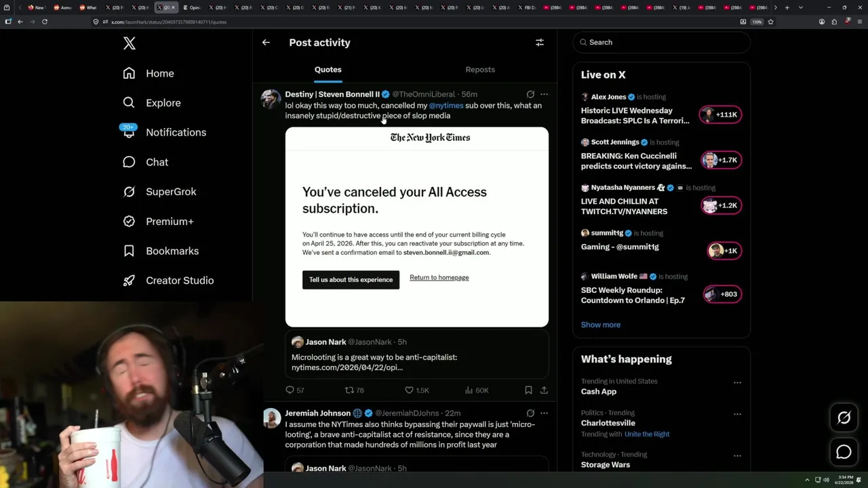Open options for Storage Wars trend
Image resolution: width=868 pixels, height=488 pixels.
point(737,455)
